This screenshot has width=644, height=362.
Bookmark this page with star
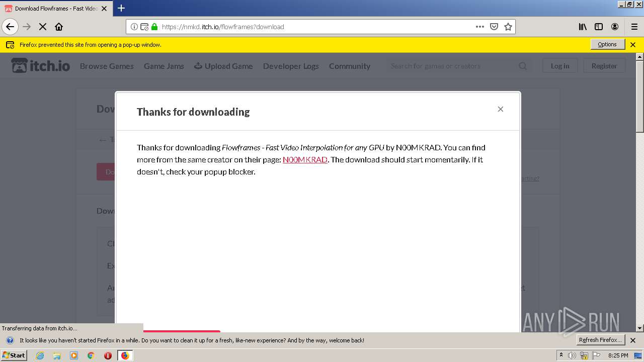click(508, 27)
